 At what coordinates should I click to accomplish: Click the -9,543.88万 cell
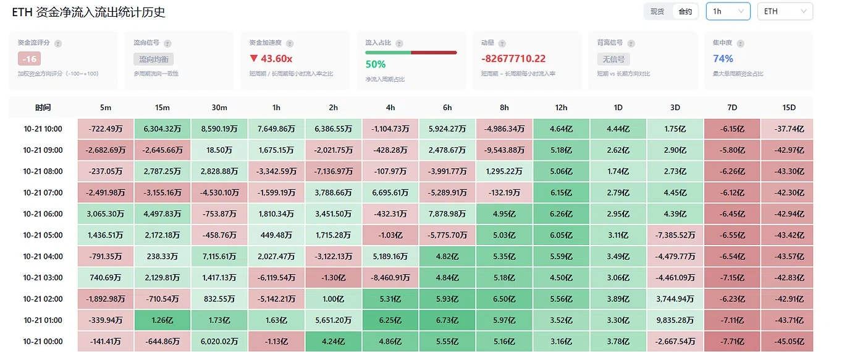(504, 150)
